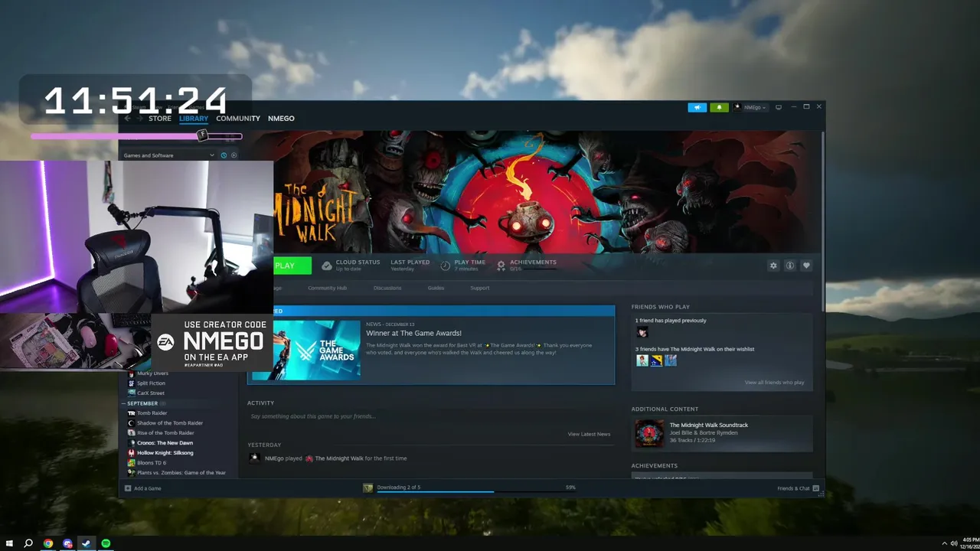Toggle the ready-to-play filter icon
Image resolution: width=980 pixels, height=551 pixels.
(234, 155)
